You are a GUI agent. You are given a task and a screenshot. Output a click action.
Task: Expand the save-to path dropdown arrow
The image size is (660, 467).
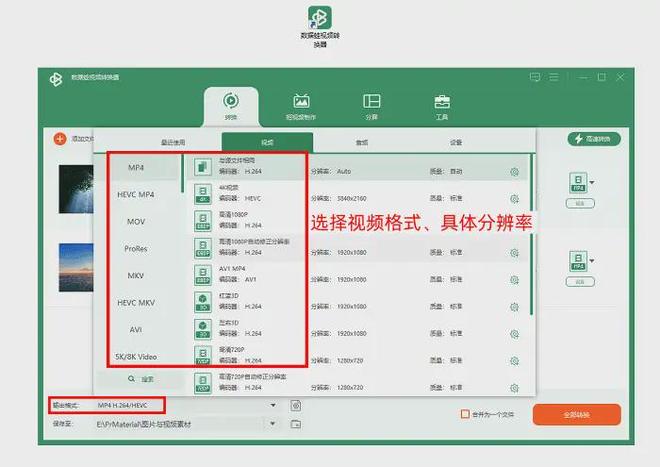pos(273,423)
